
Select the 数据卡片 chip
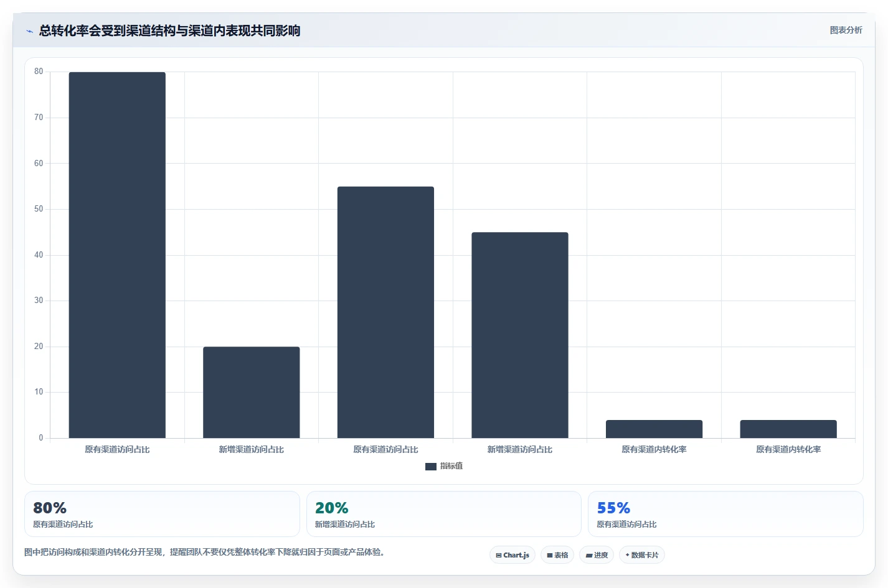point(642,555)
